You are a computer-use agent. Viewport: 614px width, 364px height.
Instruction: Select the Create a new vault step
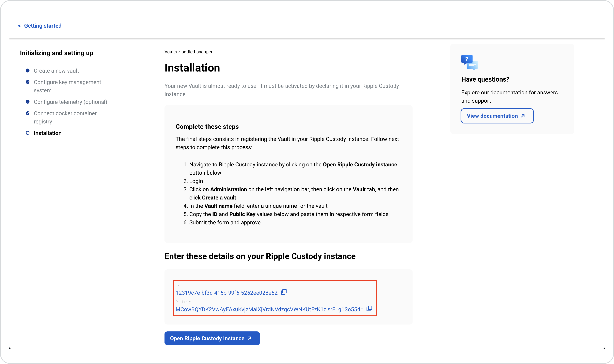[56, 71]
